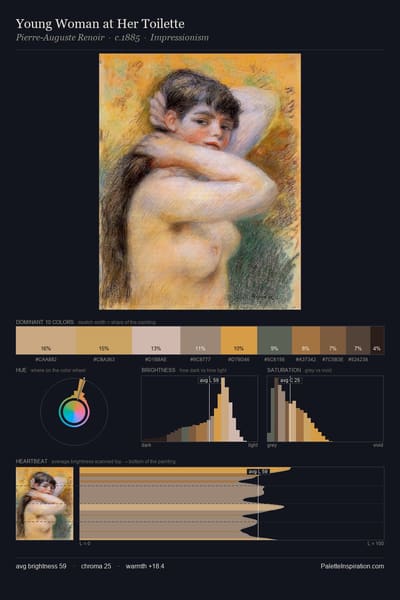Click the saturation histogram chart
This screenshot has width=400, height=600.
325,409
